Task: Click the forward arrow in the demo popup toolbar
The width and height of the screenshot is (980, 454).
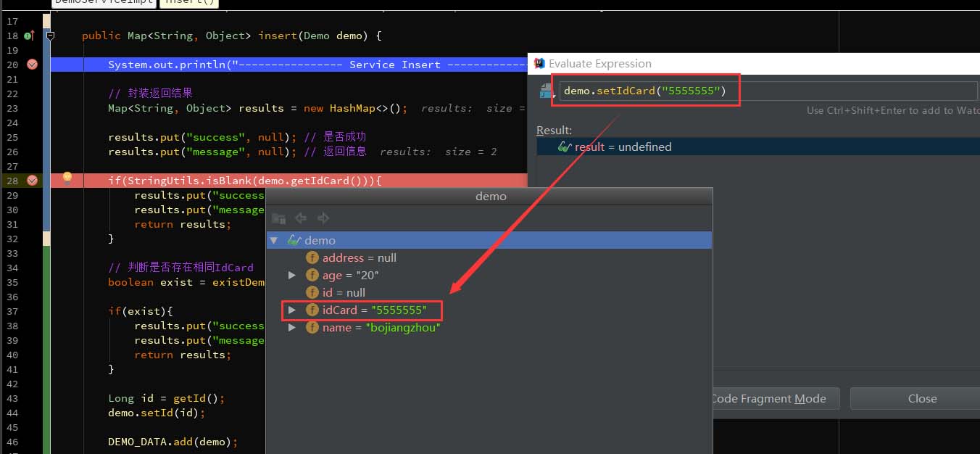Action: tap(323, 218)
